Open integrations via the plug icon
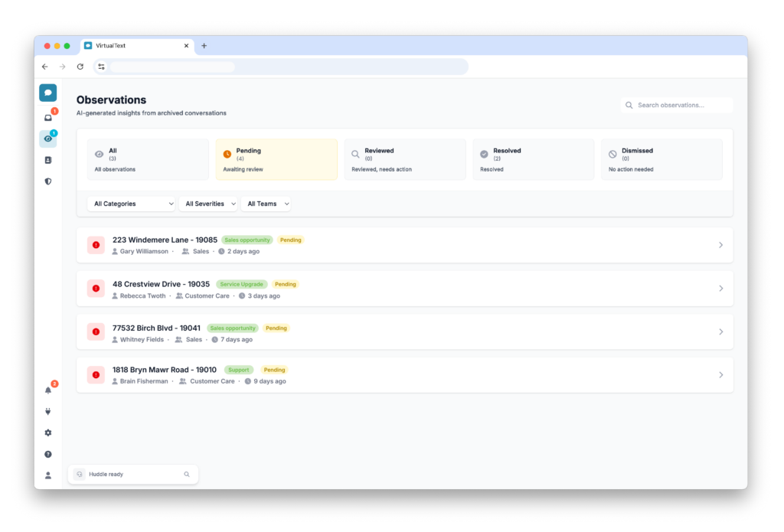Image resolution: width=784 pixels, height=532 pixels. [47, 411]
